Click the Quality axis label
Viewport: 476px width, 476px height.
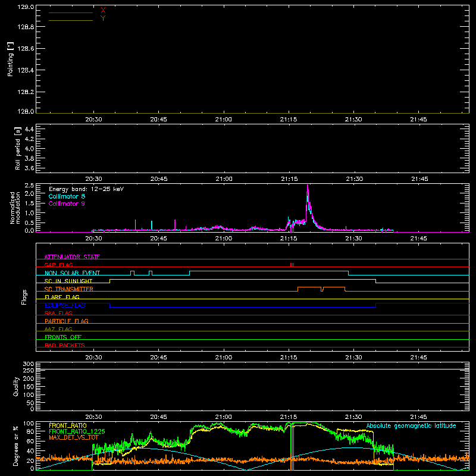point(16,386)
